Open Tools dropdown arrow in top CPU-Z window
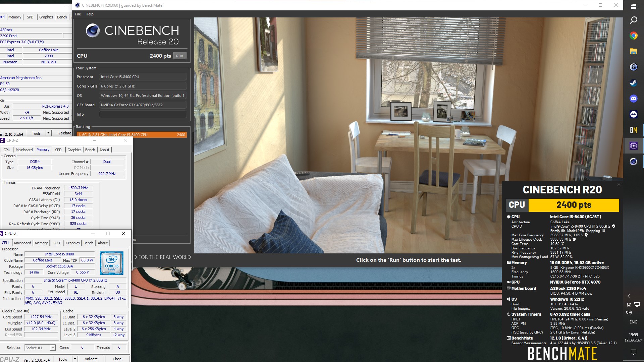644x362 pixels. tap(48, 133)
